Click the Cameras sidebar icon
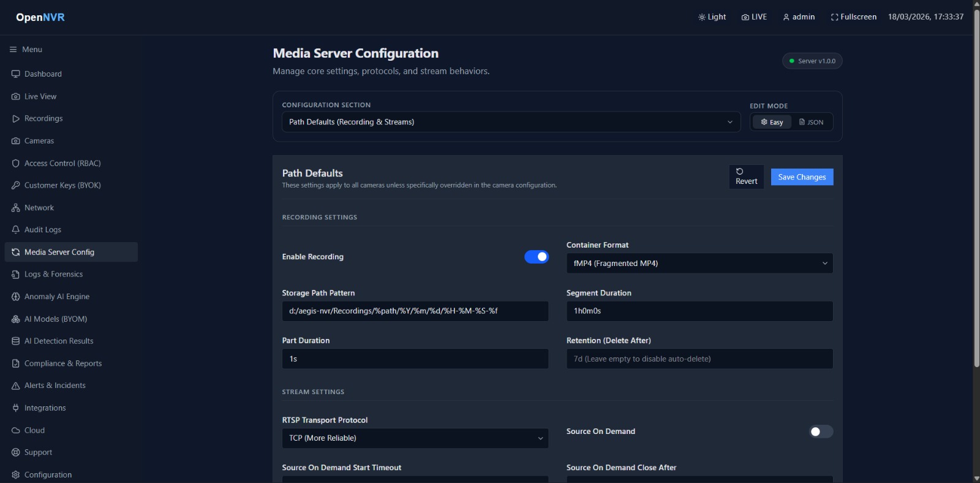Image resolution: width=980 pixels, height=483 pixels. tap(16, 141)
